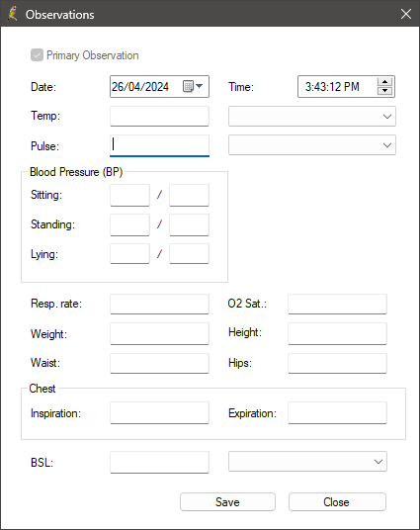
Task: Select the O2 Sat. input field
Action: pyautogui.click(x=337, y=304)
